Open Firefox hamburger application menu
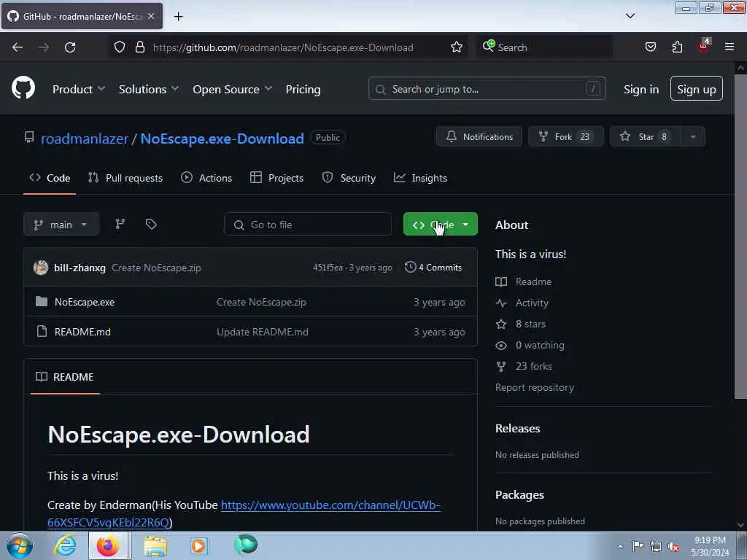The image size is (747, 560). 729,47
